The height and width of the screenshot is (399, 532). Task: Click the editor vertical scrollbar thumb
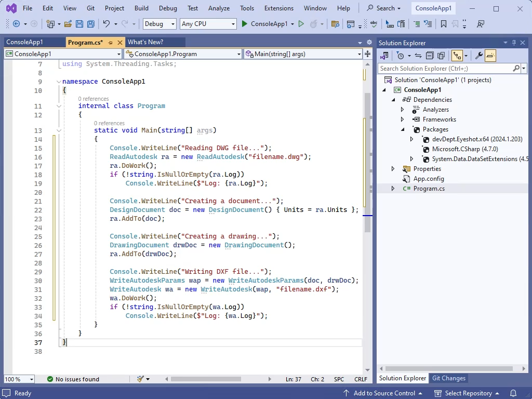(x=367, y=162)
